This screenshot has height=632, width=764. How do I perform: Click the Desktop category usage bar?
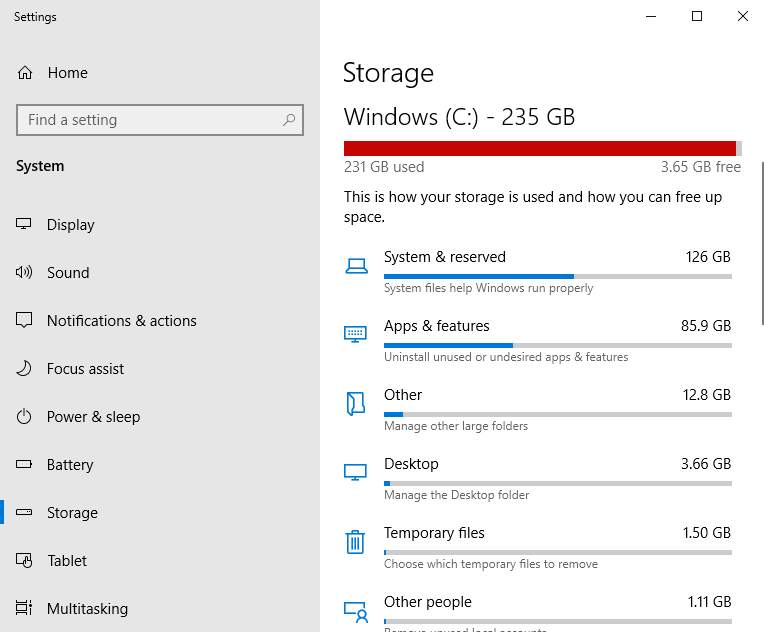558,483
